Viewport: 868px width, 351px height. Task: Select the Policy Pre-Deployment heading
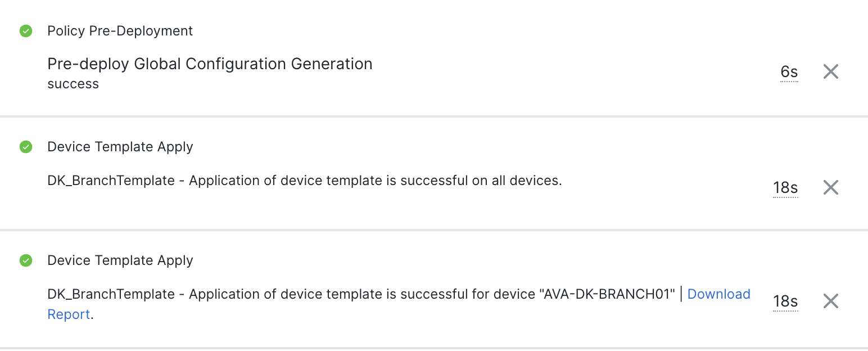[x=120, y=31]
